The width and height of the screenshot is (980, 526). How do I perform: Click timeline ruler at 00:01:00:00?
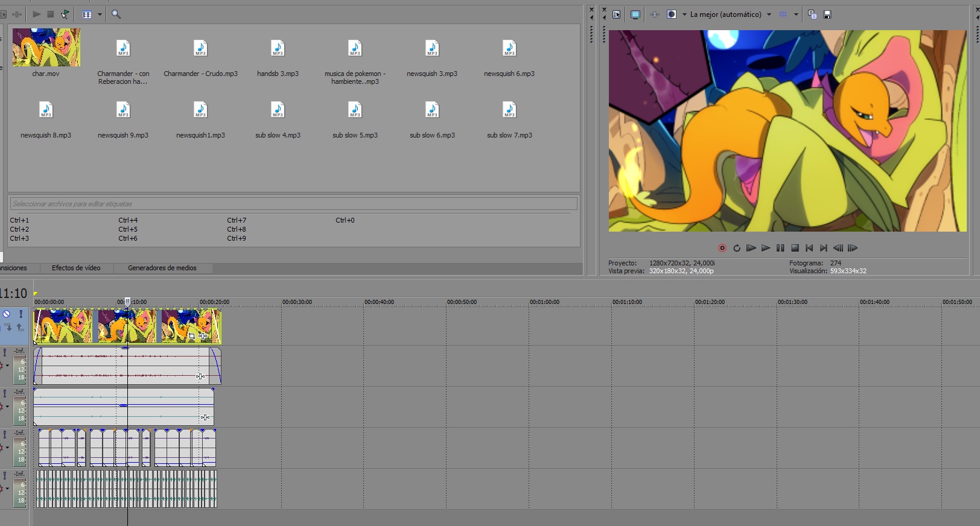(x=544, y=302)
